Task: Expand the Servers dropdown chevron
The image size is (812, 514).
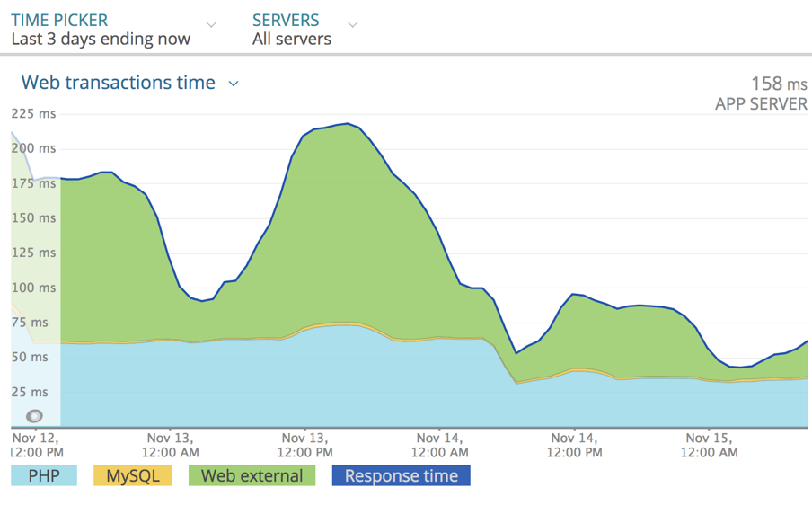Action: pos(353,24)
